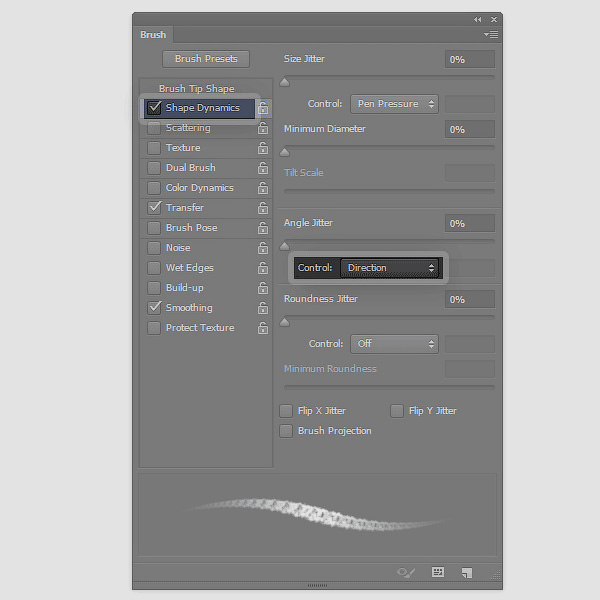Click the Size Jitter percentage field
Screen dimensions: 600x600
[470, 60]
